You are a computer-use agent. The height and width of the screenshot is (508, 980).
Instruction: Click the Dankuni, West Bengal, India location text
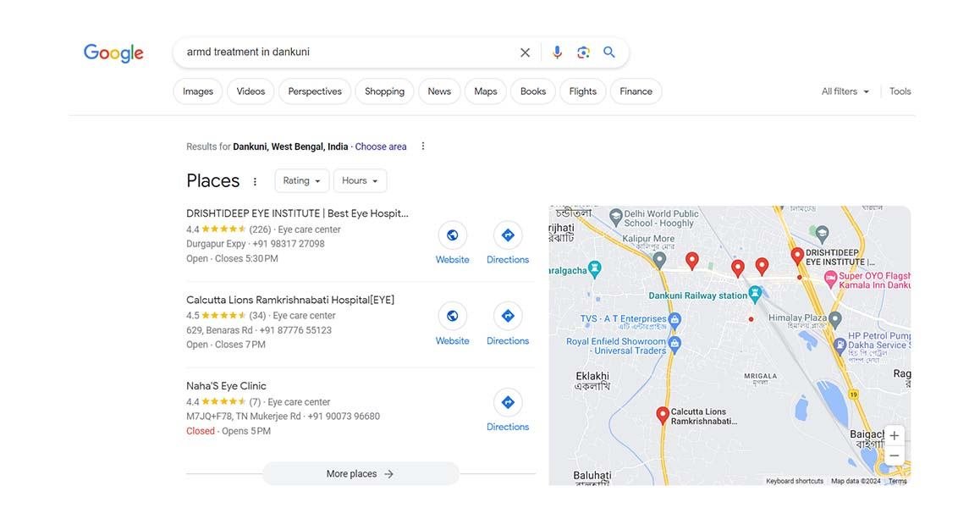click(x=290, y=146)
